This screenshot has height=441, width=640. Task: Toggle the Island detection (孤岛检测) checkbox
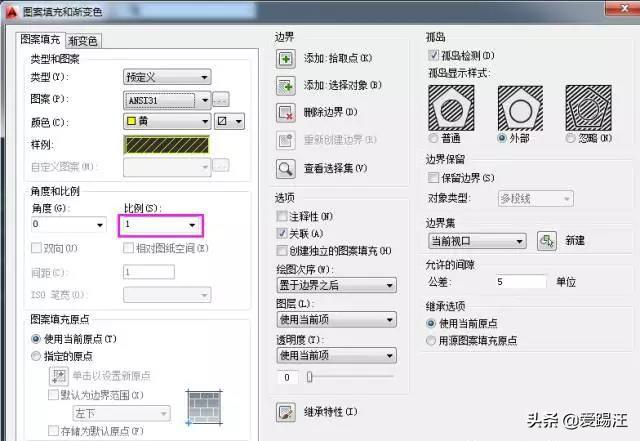433,55
